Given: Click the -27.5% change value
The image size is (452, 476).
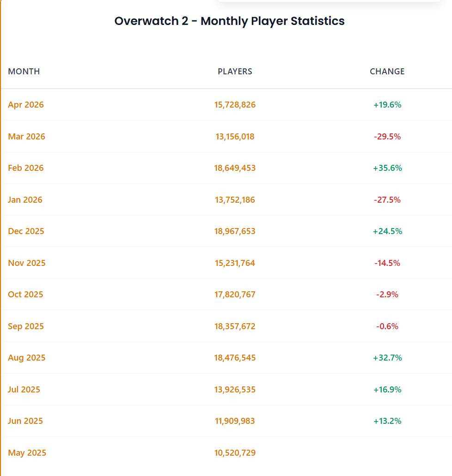Looking at the screenshot, I should (387, 200).
